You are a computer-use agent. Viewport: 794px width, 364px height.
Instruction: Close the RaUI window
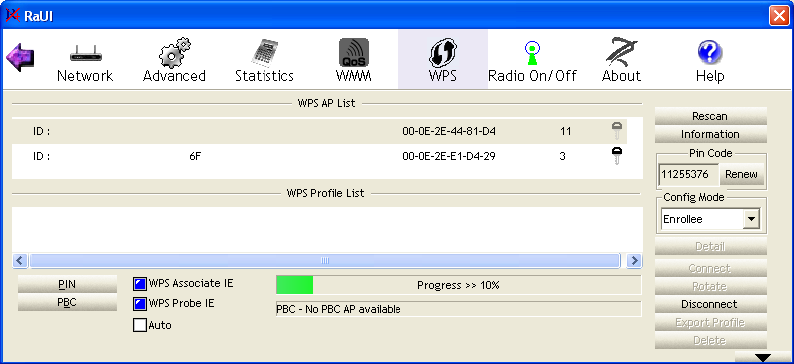779,16
